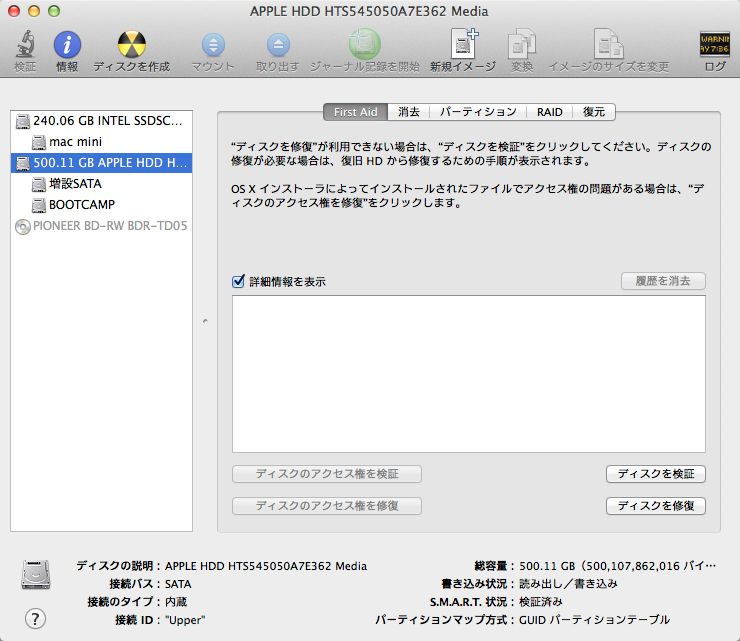This screenshot has width=740, height=641.
Task: Click the GUID パーティションテーブル value
Action: point(595,620)
